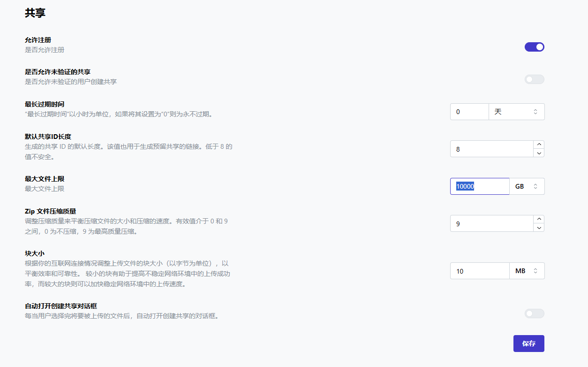Click the 允许注册 setting label

point(38,40)
